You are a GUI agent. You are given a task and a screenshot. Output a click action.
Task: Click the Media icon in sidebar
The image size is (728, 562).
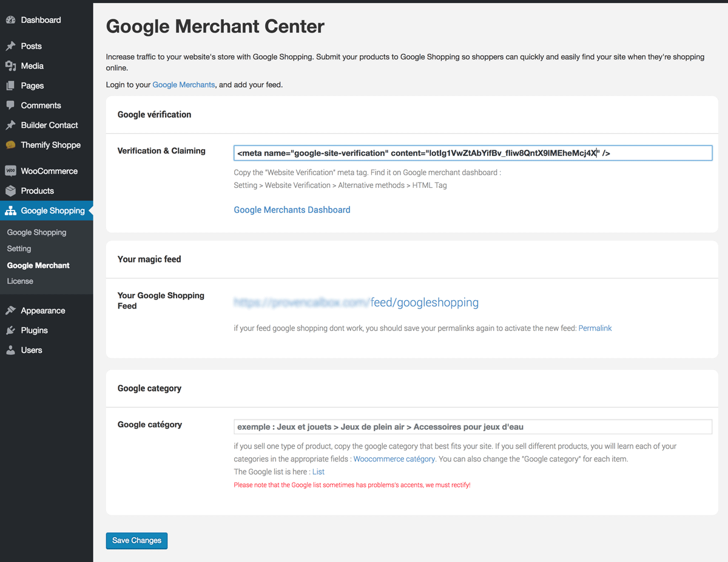10,66
